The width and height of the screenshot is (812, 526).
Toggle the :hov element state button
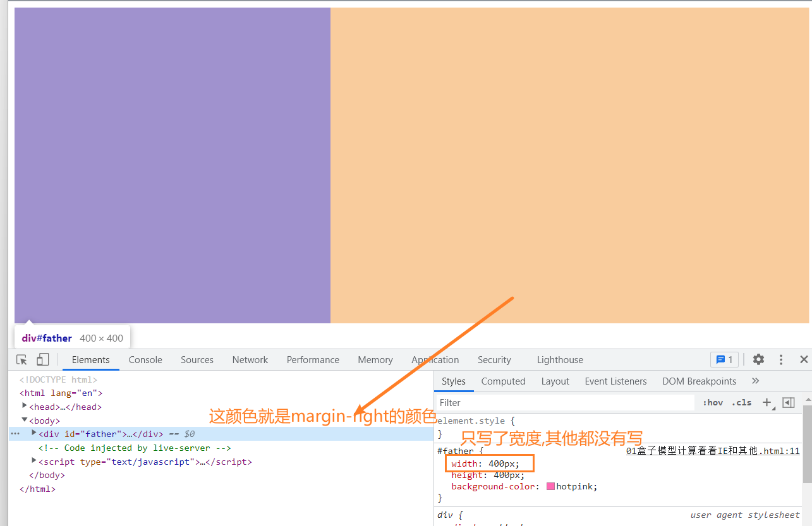point(712,402)
